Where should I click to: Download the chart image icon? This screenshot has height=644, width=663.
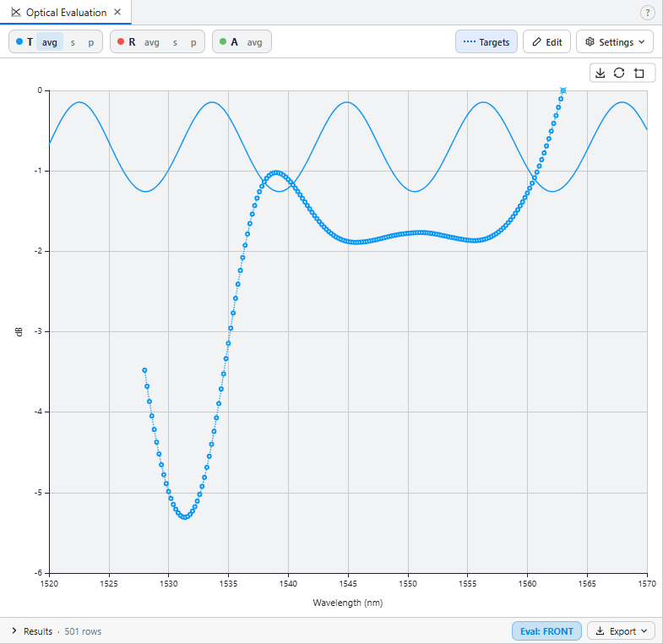pos(600,73)
